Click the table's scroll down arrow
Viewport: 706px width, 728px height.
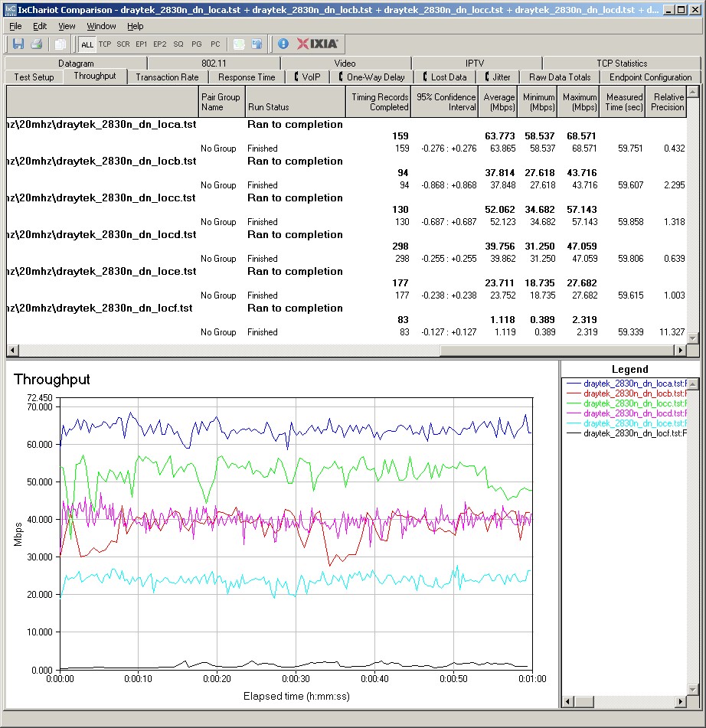pyautogui.click(x=692, y=338)
